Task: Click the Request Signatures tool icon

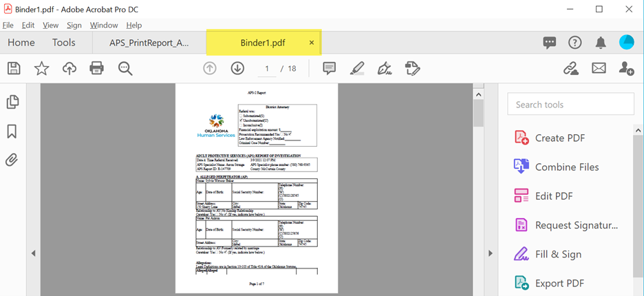Action: (x=522, y=225)
